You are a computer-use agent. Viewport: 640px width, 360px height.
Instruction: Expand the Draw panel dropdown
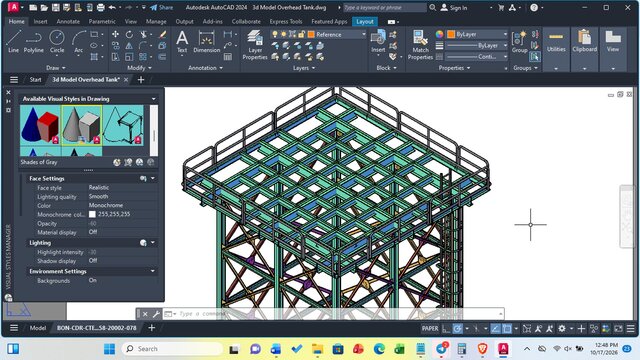click(56, 68)
